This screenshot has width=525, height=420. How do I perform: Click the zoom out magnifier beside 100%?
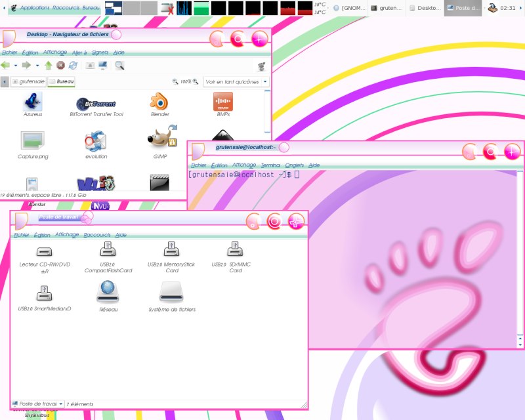(x=175, y=81)
